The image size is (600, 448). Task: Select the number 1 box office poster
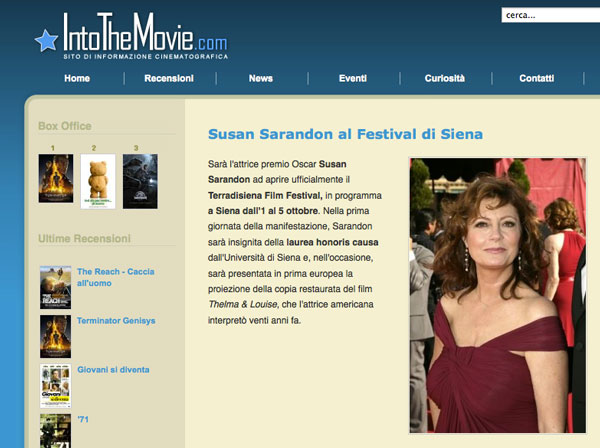coord(56,178)
